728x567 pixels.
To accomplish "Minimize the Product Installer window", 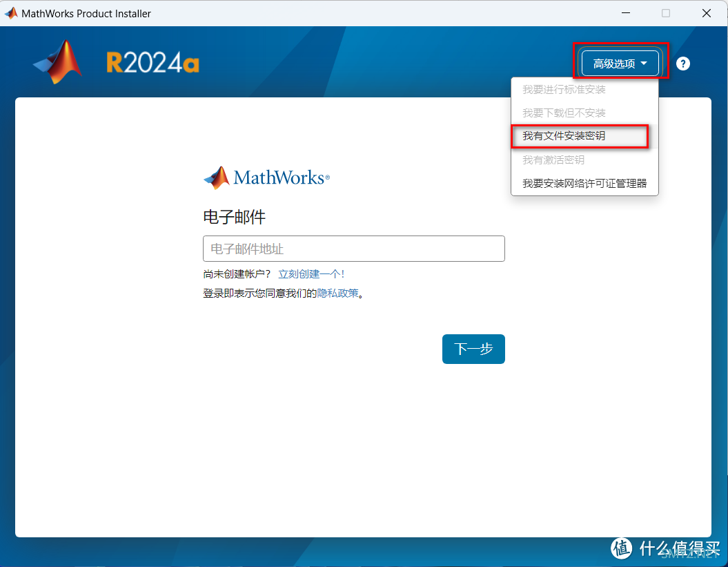I will pos(625,13).
